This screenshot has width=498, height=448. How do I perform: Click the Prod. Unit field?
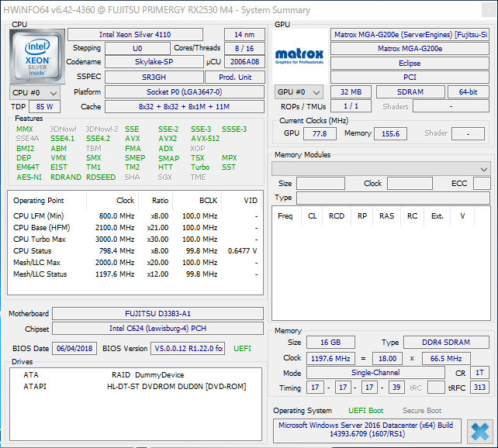click(x=235, y=77)
